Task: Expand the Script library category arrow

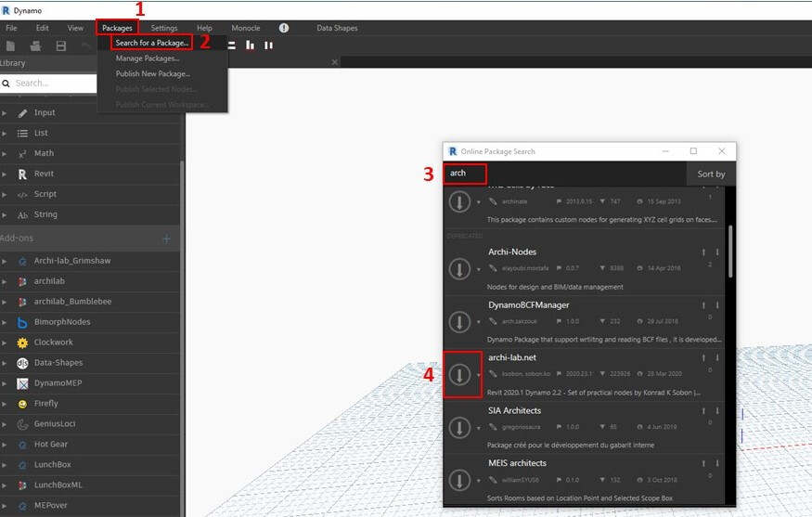Action: pos(4,194)
